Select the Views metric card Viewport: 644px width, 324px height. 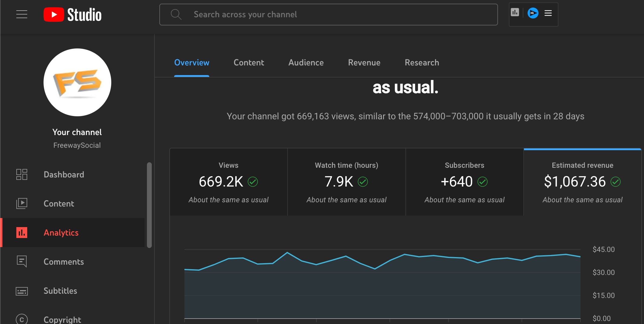tap(229, 182)
